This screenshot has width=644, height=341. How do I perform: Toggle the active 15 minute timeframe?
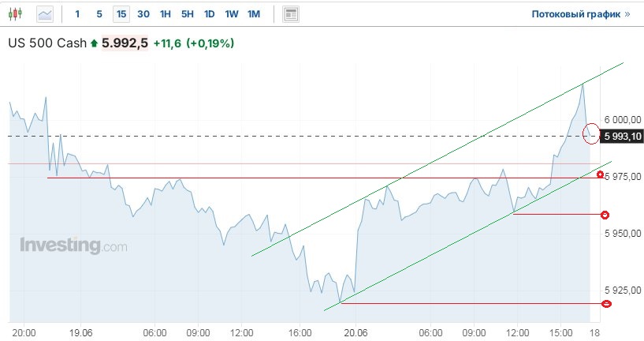[x=121, y=14]
